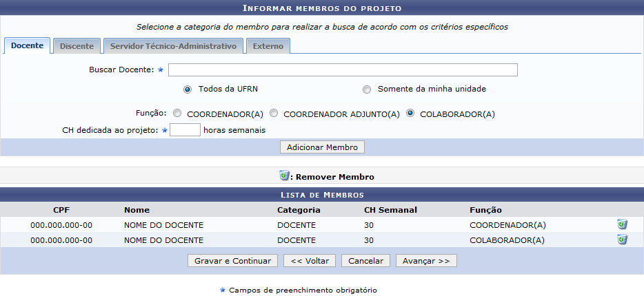Click CPF 000.000.000-00 in coordenador row
Viewport: 644px width, 296px height.
click(61, 225)
